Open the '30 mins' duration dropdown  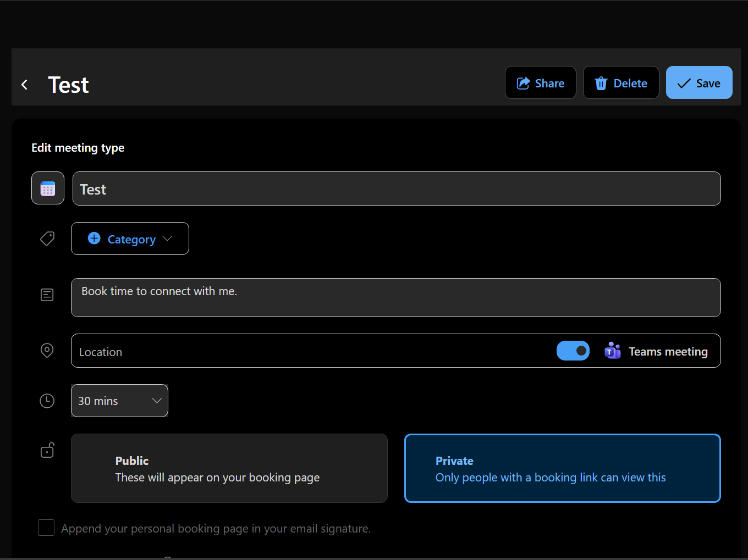click(119, 401)
